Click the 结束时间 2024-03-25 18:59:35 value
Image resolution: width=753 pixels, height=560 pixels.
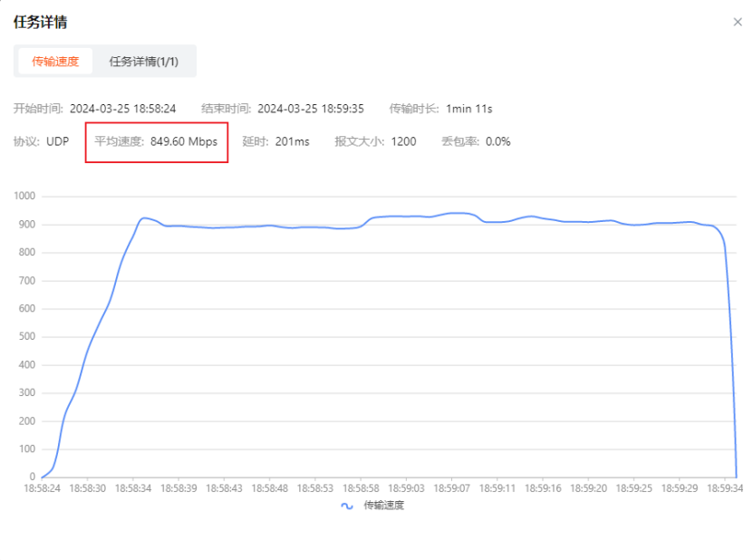coord(310,109)
